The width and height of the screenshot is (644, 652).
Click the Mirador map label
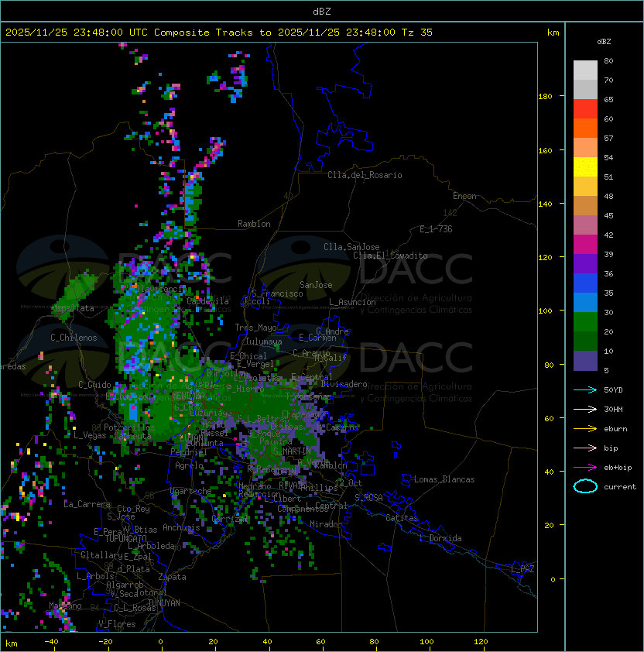click(x=327, y=524)
